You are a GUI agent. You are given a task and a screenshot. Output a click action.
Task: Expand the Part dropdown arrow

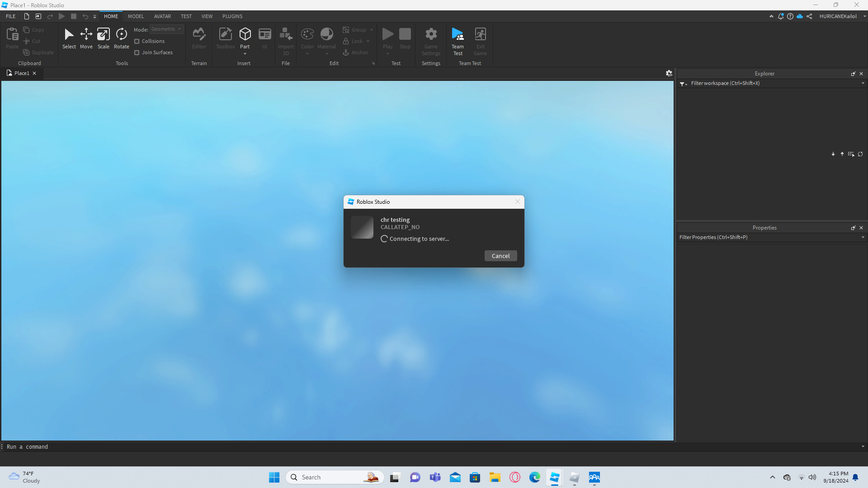[245, 54]
